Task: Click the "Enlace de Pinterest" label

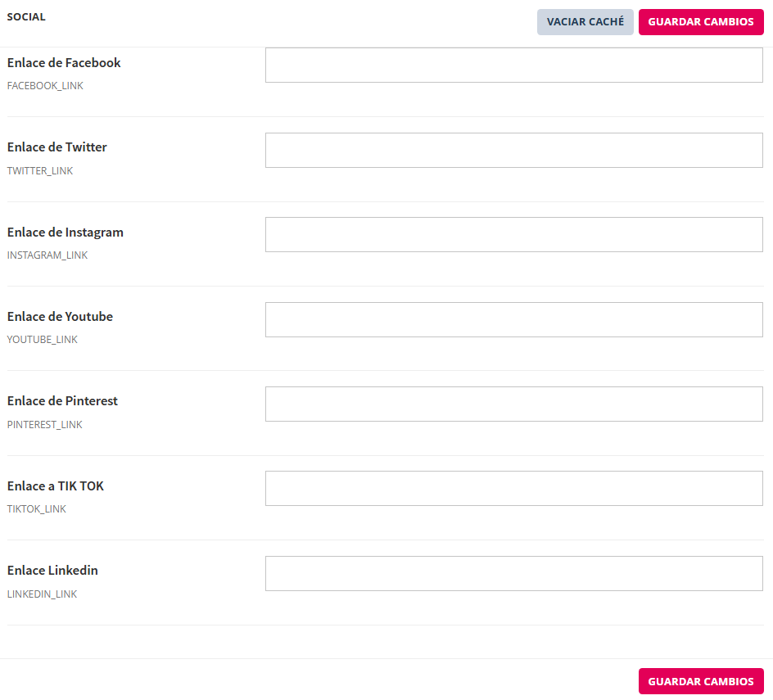Action: pyautogui.click(x=62, y=401)
